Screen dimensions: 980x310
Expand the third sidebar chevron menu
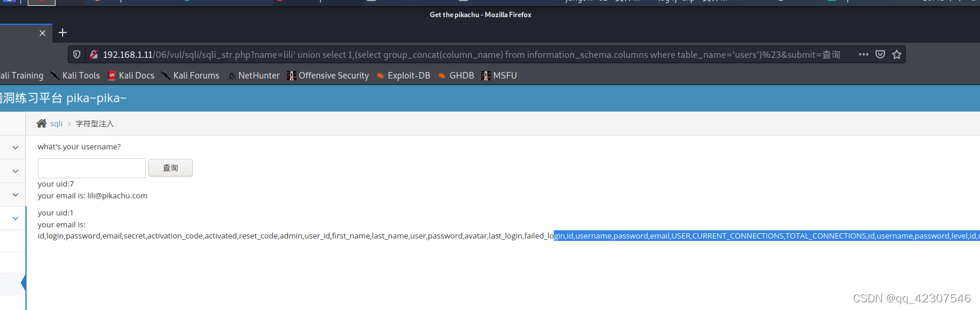(15, 195)
